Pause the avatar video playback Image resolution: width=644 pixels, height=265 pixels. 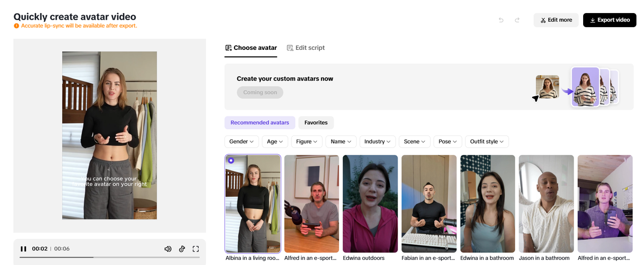23,249
